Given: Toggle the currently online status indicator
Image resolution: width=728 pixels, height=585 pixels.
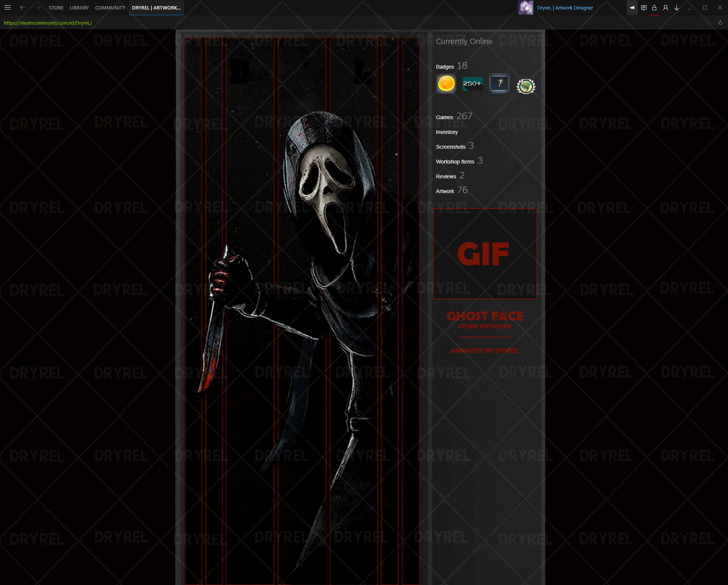Looking at the screenshot, I should (464, 41).
